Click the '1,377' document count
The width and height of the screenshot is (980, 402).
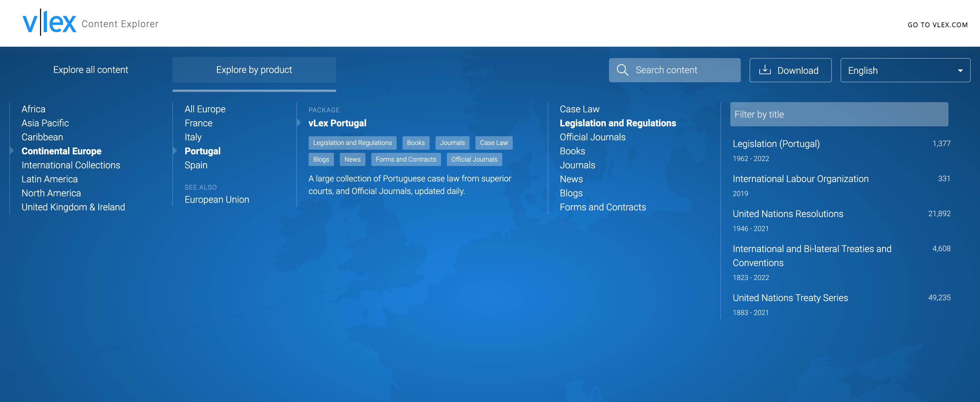941,144
